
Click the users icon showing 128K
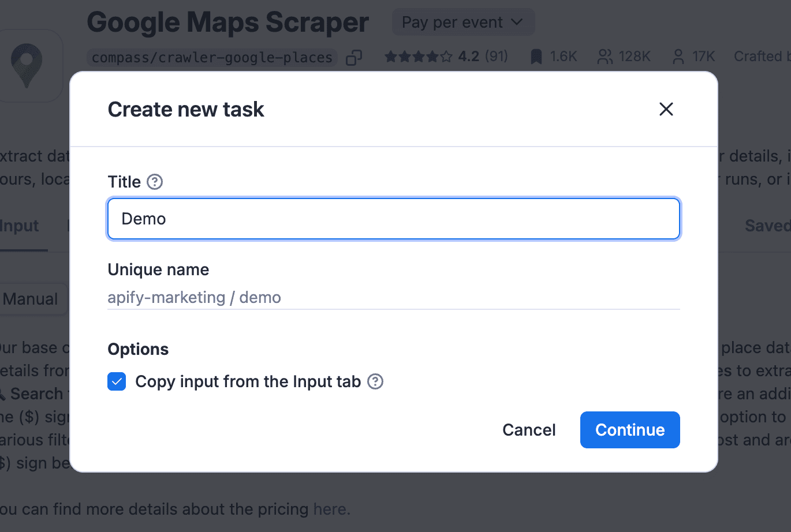[605, 57]
